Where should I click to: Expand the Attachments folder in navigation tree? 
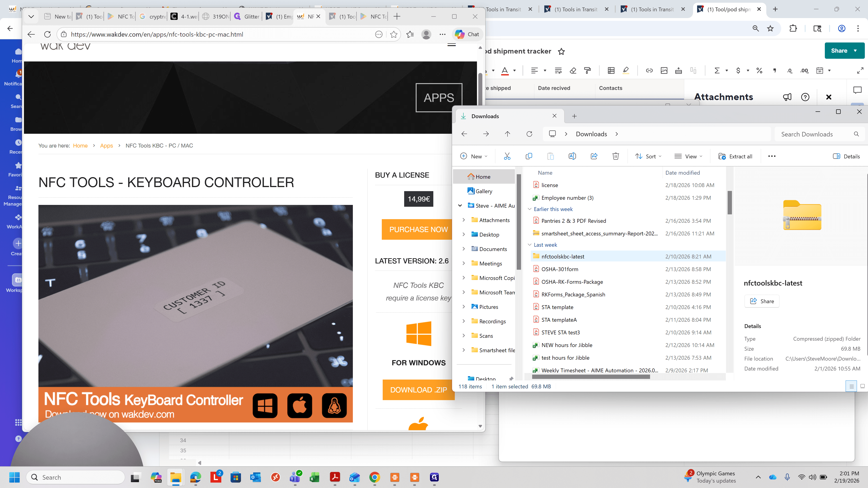click(464, 220)
